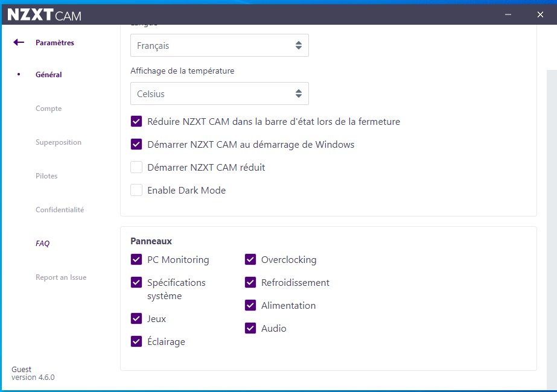Disable Démarrer NZXT CAM au démarrage de Windows
Image resolution: width=557 pixels, height=392 pixels.
tap(136, 145)
